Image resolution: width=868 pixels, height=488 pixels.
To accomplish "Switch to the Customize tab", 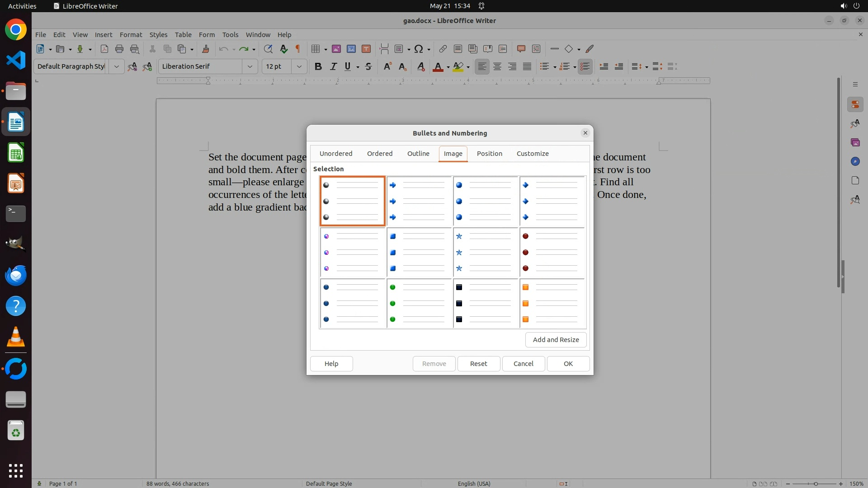I will click(532, 154).
